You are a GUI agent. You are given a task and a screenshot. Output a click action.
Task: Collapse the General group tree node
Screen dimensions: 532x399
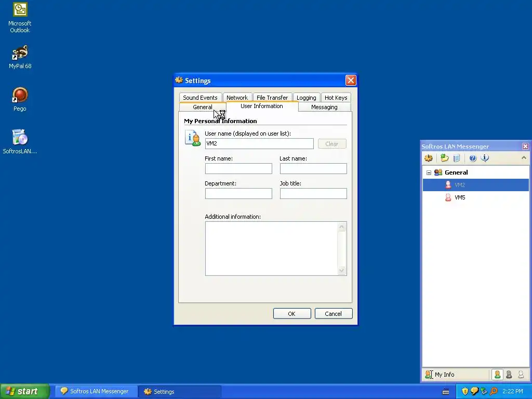click(x=429, y=172)
